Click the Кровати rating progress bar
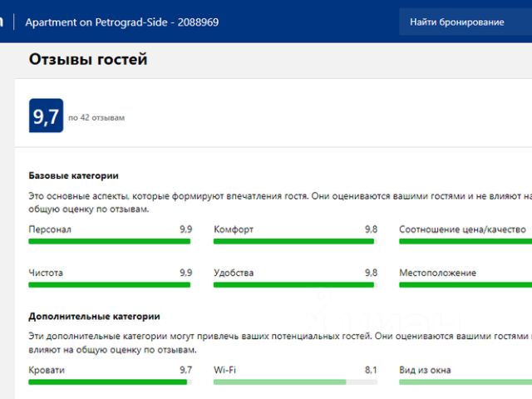The height and width of the screenshot is (399, 532). pos(110,382)
